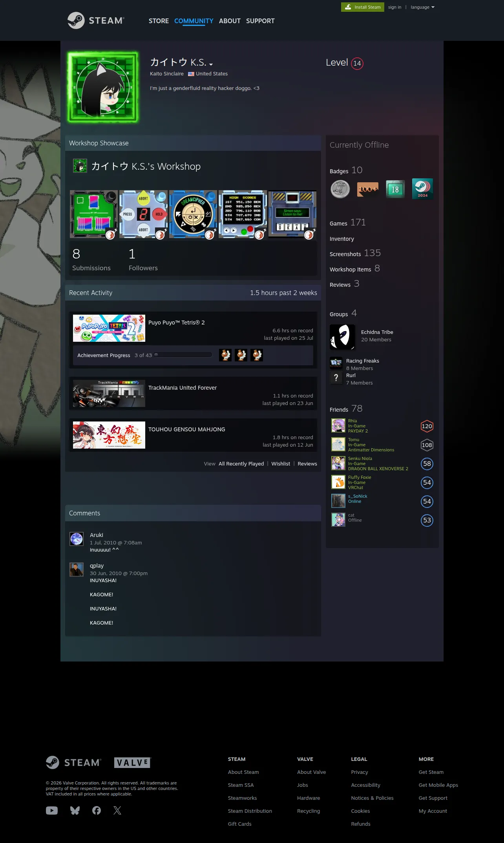The height and width of the screenshot is (843, 504).
Task: Open the 18 years of service badge
Action: 395,189
